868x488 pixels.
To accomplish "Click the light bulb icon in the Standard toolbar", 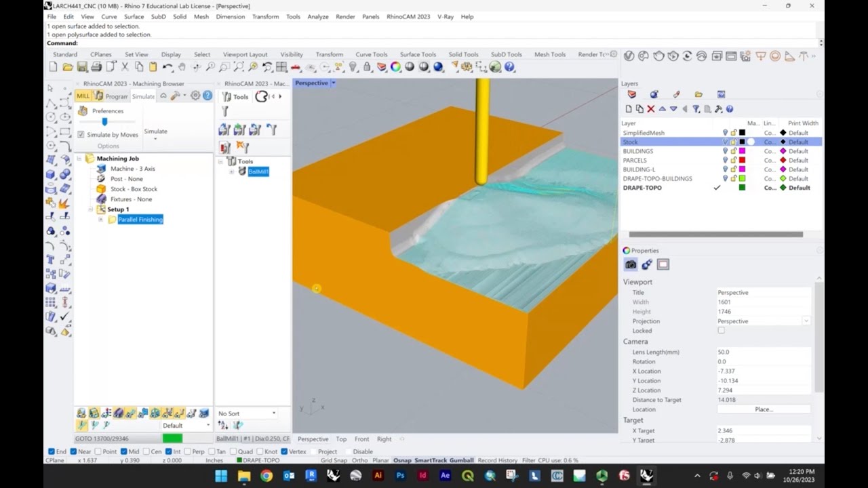I will point(353,66).
